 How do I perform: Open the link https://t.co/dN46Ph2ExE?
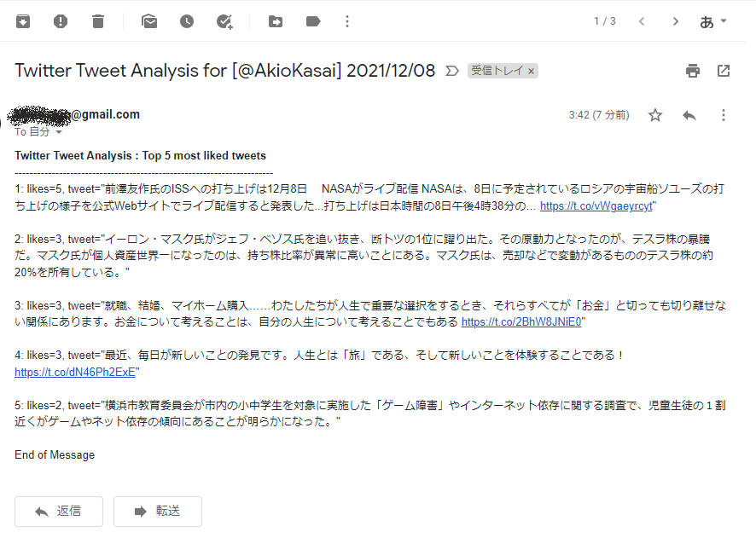click(75, 372)
